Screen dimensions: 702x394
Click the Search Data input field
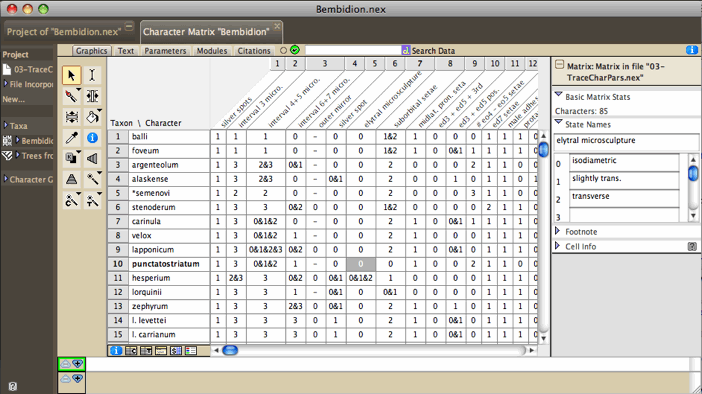pos(353,51)
